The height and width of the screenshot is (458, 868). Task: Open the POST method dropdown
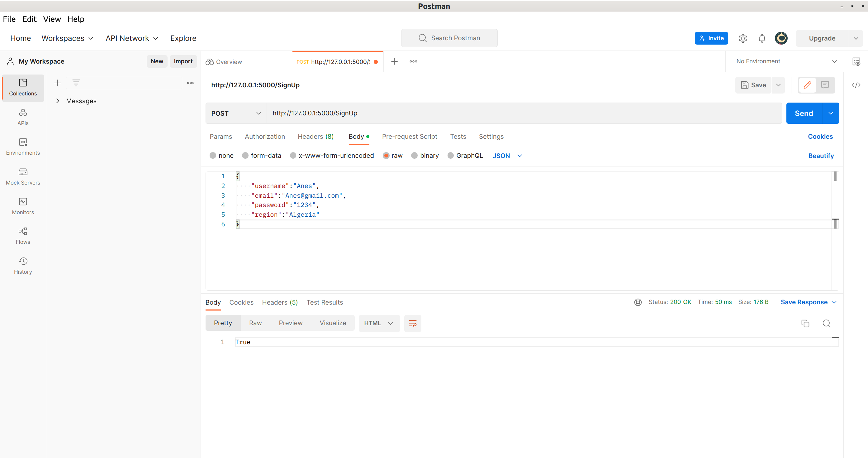tap(236, 113)
